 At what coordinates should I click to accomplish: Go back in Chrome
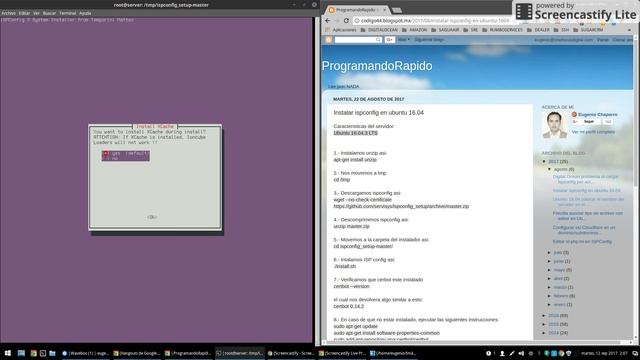(x=328, y=20)
